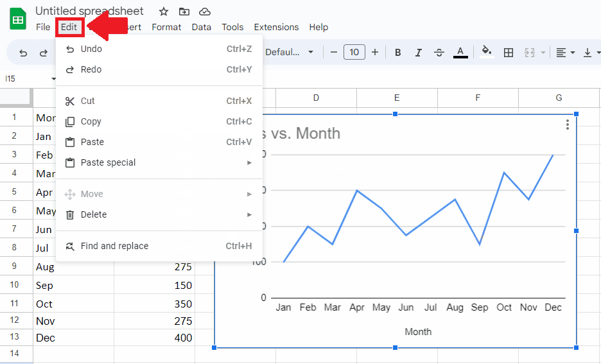Open the Data menu

[201, 27]
